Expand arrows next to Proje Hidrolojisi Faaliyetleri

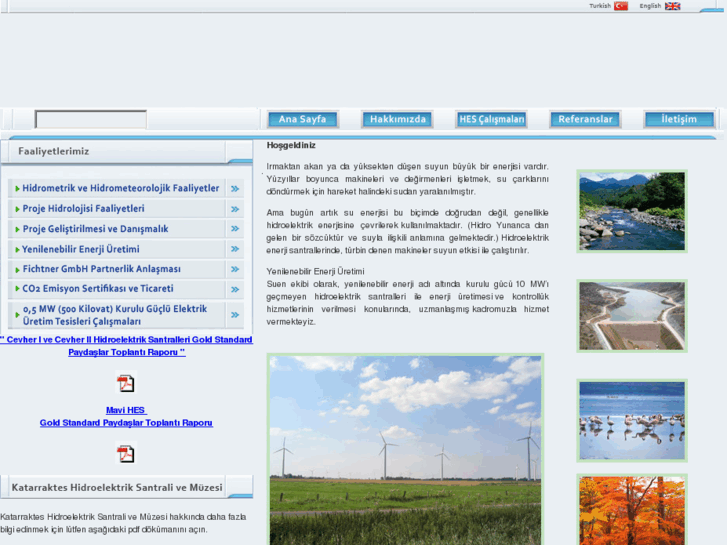(x=235, y=209)
